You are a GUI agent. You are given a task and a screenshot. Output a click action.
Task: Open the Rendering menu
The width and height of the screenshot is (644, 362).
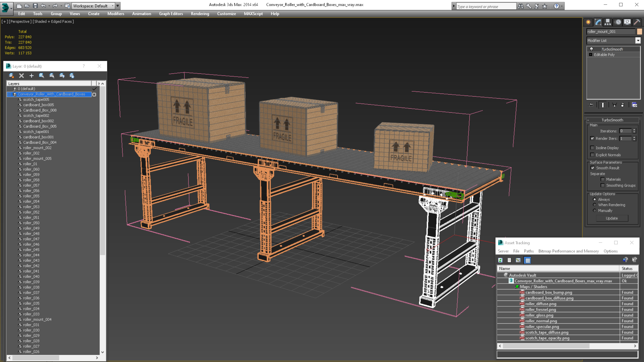click(x=200, y=14)
